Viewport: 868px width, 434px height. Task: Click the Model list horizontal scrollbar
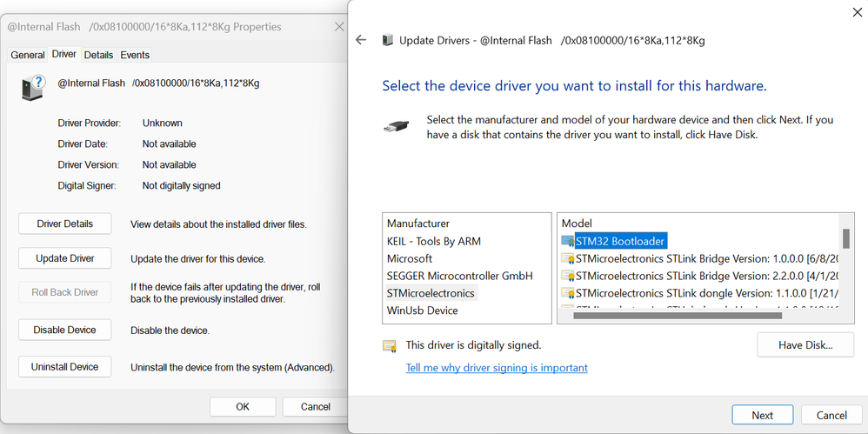(x=678, y=316)
